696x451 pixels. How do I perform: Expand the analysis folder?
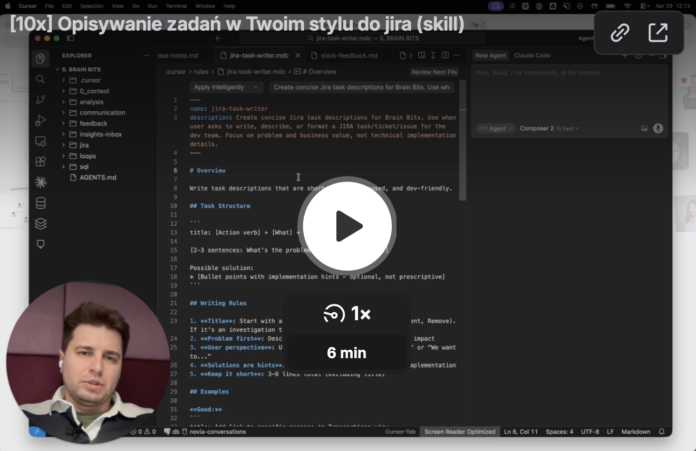tap(91, 102)
